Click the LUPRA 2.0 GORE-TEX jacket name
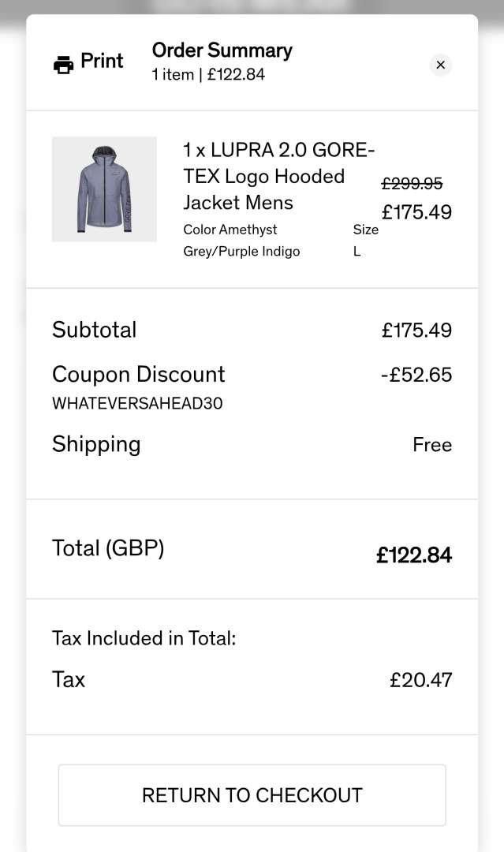Screen dimensions: 504x852 coord(278,176)
